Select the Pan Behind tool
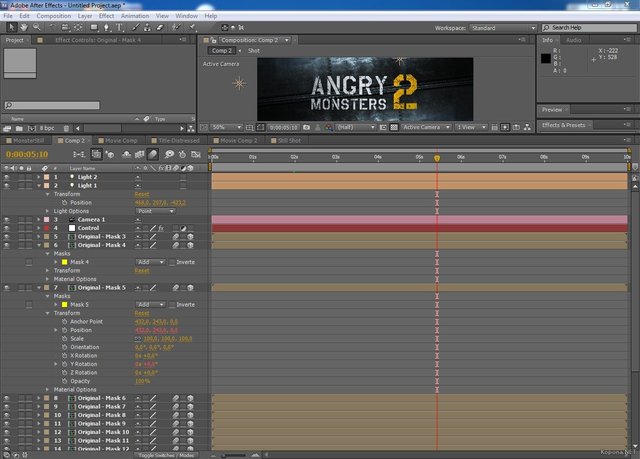The width and height of the screenshot is (640, 459). (x=78, y=27)
